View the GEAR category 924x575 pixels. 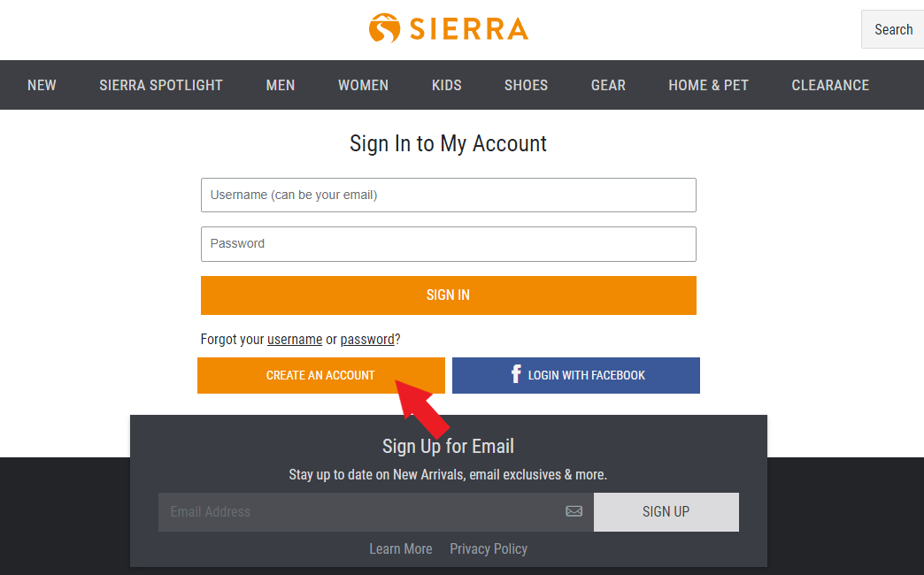click(x=608, y=85)
